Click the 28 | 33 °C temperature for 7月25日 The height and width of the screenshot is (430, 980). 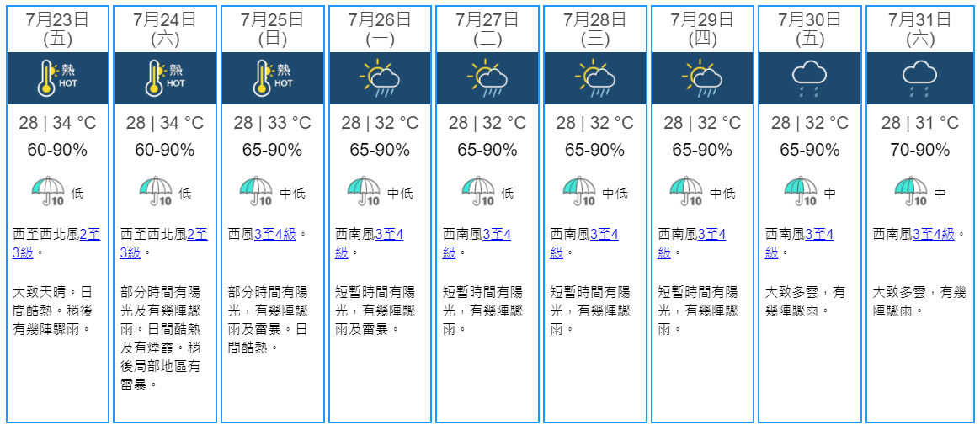point(273,123)
